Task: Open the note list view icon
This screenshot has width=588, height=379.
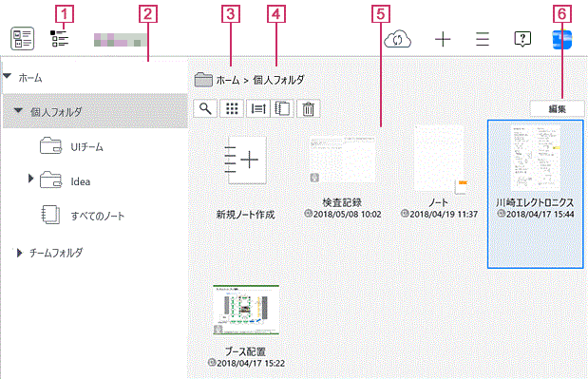Action: 23,38
